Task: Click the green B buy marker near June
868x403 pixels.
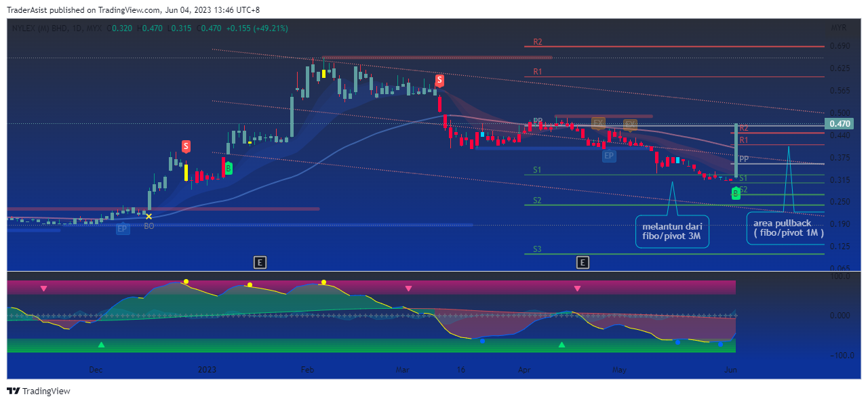Action: tap(735, 193)
